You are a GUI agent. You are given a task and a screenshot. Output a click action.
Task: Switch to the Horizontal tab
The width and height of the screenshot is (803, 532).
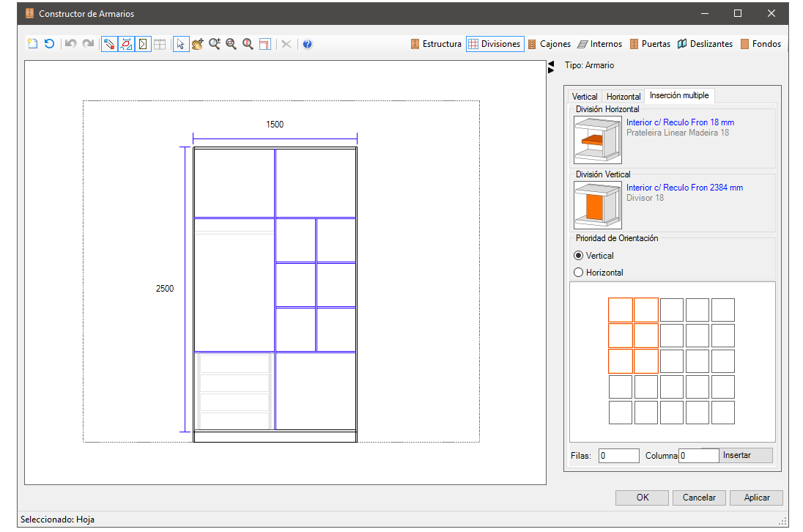point(623,96)
